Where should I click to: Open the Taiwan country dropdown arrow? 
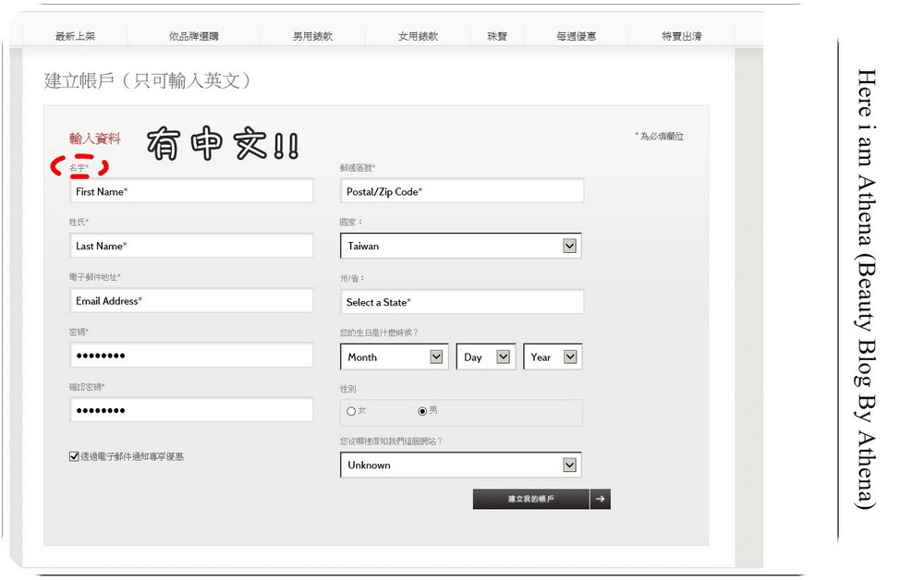click(x=569, y=246)
